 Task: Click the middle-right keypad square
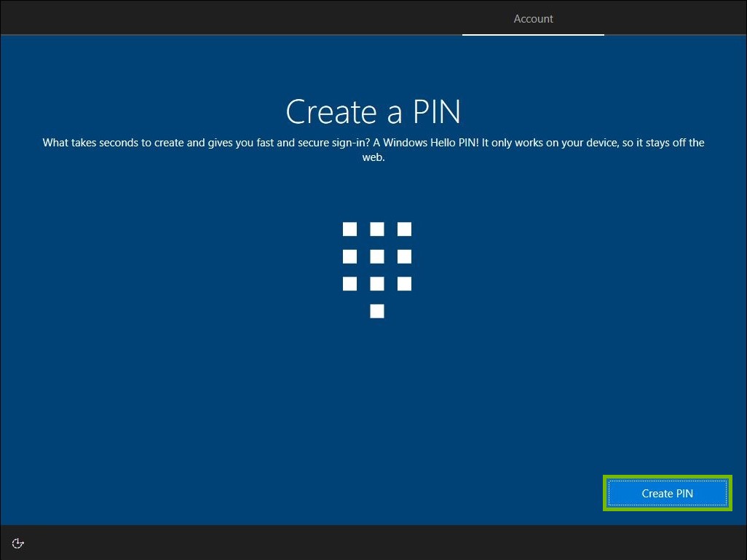(404, 256)
